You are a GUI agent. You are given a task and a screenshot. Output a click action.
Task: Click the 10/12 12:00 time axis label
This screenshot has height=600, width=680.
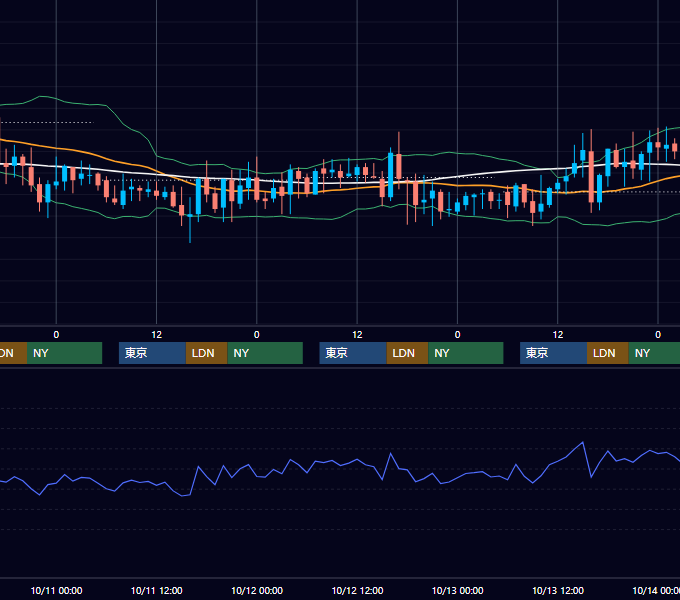(357, 590)
